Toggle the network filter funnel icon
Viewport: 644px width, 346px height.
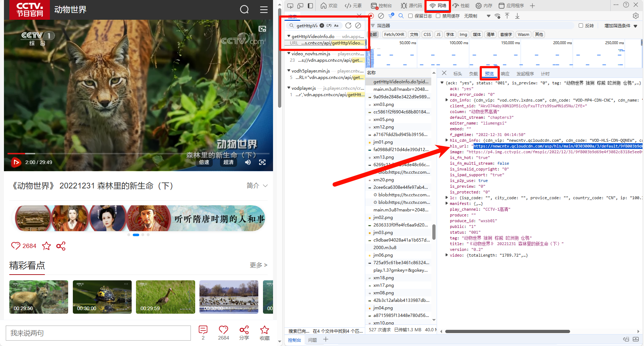tap(391, 15)
